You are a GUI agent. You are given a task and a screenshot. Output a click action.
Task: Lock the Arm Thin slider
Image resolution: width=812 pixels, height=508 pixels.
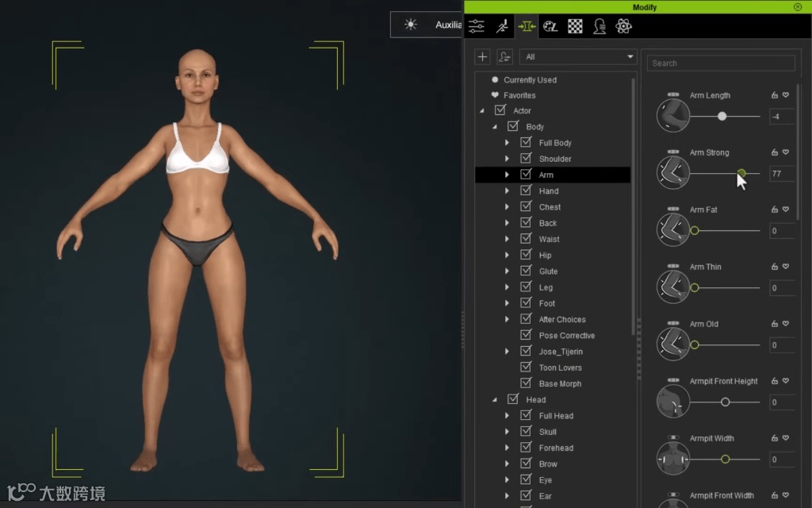[774, 267]
